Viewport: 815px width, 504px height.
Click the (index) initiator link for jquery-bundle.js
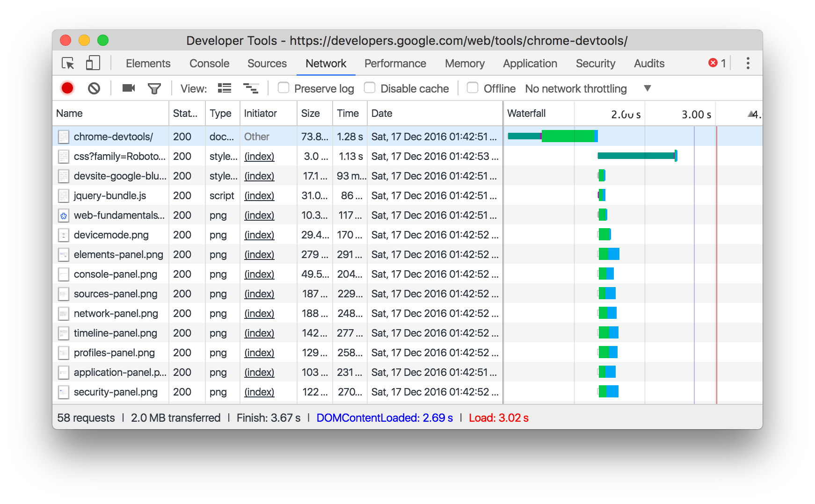coord(259,195)
